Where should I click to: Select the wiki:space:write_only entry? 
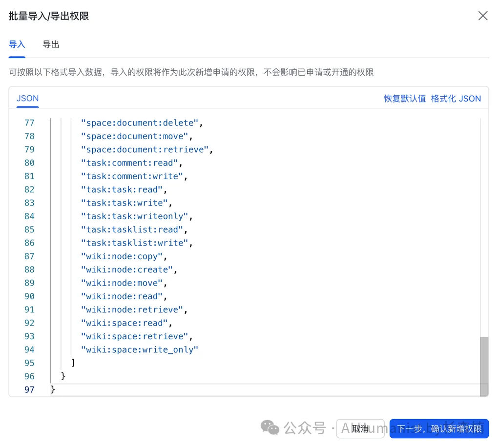[140, 349]
